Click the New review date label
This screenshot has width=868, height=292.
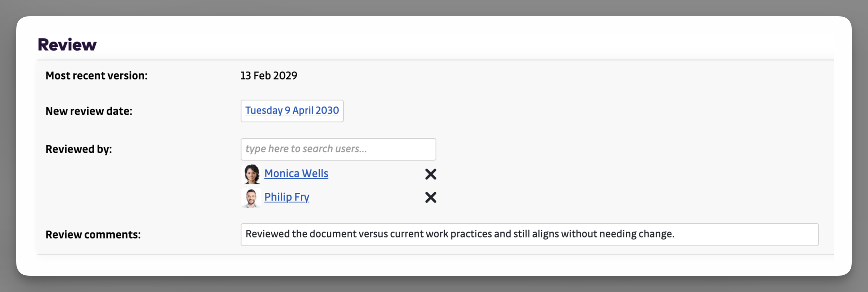click(89, 111)
